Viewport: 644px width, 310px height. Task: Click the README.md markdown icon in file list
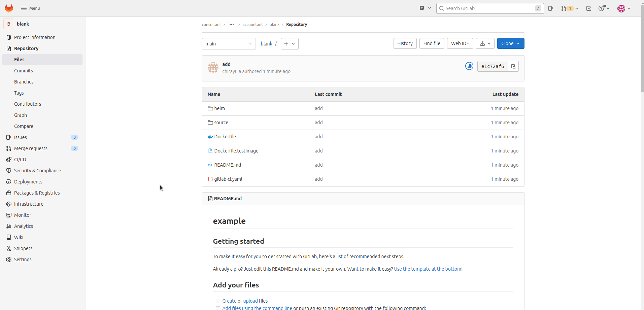[210, 165]
